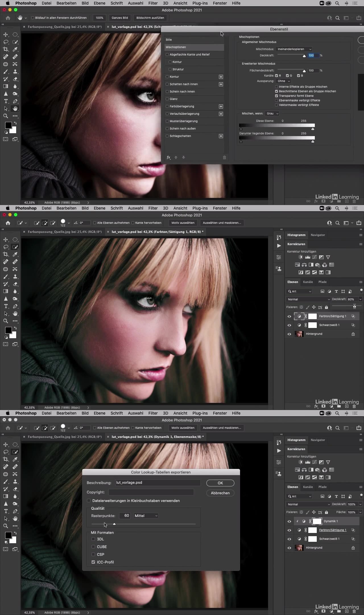Expand the 'Mischen, wenn' Grau dropdown
Viewport: 364px width, 615px height.
pyautogui.click(x=272, y=114)
